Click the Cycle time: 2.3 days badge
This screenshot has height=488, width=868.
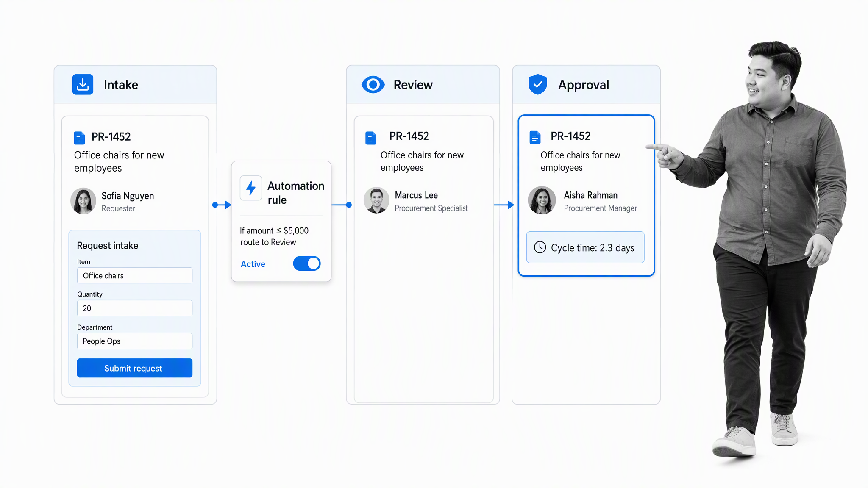(585, 247)
